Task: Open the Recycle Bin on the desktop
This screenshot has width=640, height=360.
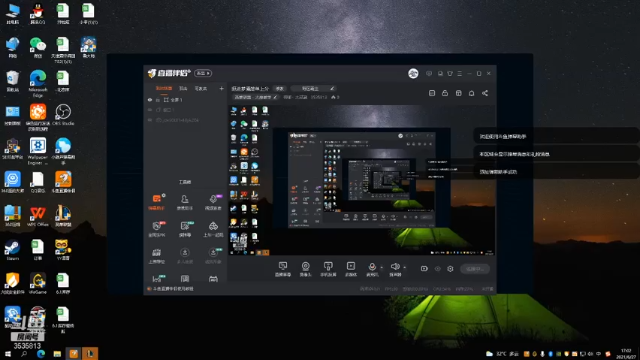Action: [x=12, y=81]
